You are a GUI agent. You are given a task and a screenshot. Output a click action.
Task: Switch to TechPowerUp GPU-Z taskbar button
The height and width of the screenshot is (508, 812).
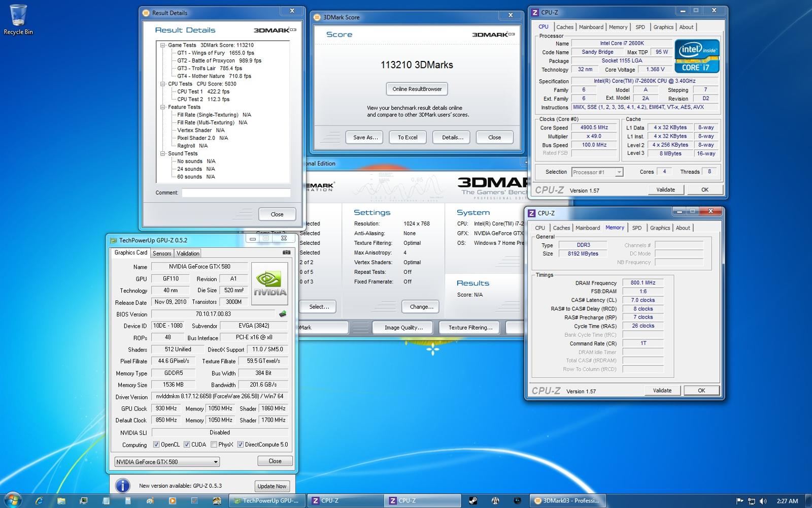(x=267, y=500)
